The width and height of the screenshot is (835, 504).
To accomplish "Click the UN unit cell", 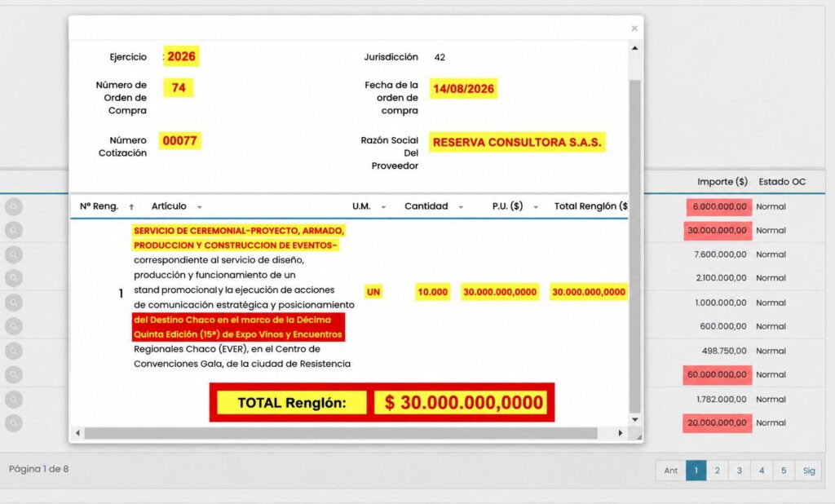I will click(373, 292).
